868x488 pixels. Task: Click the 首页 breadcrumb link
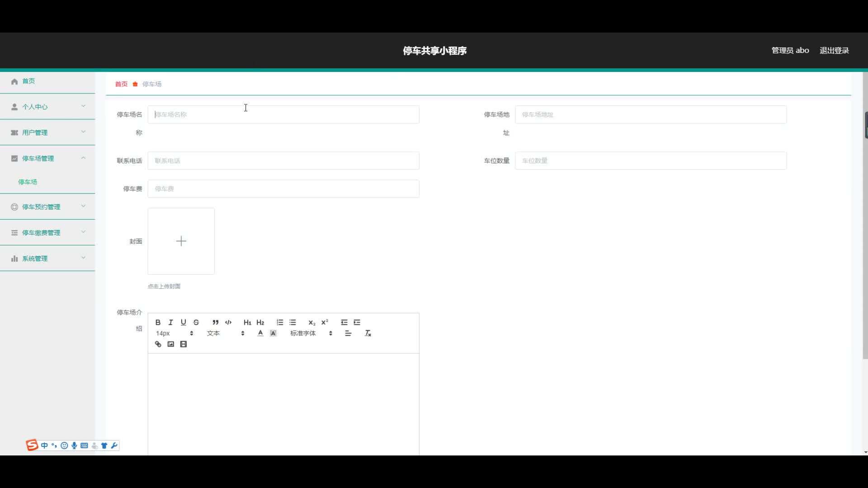[121, 84]
